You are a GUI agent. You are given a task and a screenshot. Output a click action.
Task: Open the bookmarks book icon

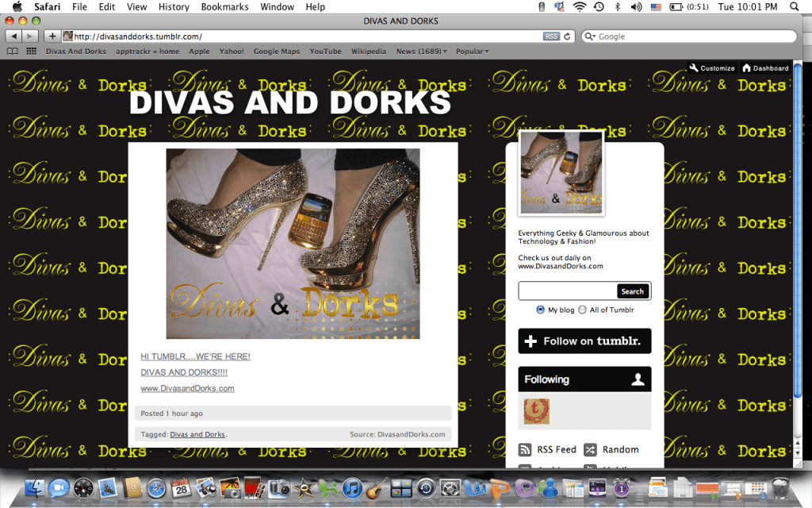(12, 52)
